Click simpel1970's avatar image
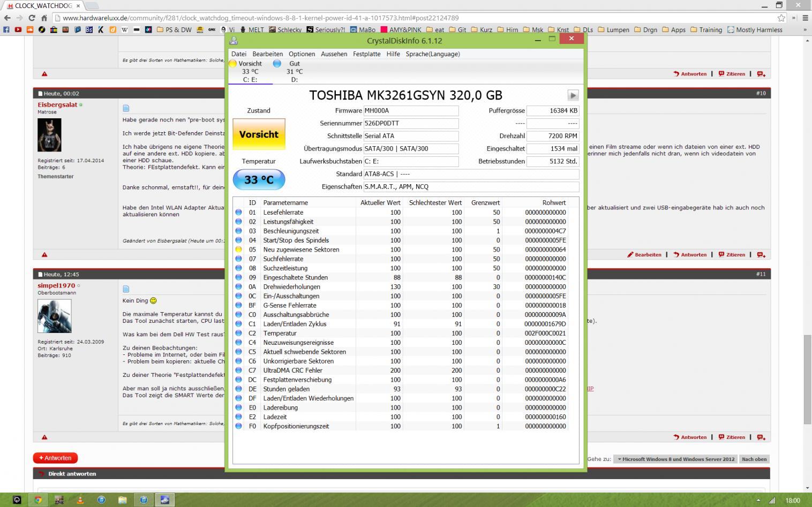This screenshot has height=507, width=812. pyautogui.click(x=54, y=316)
